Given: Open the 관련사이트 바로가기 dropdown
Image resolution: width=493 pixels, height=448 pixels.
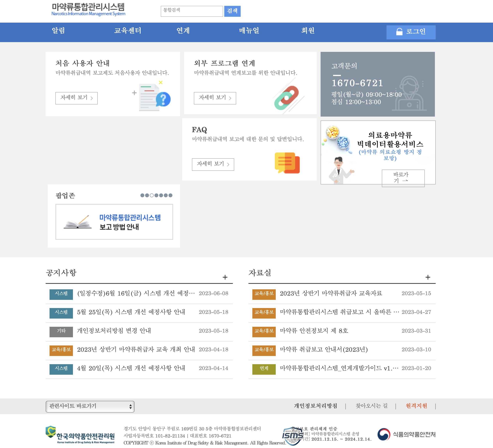Looking at the screenshot, I should tap(90, 406).
